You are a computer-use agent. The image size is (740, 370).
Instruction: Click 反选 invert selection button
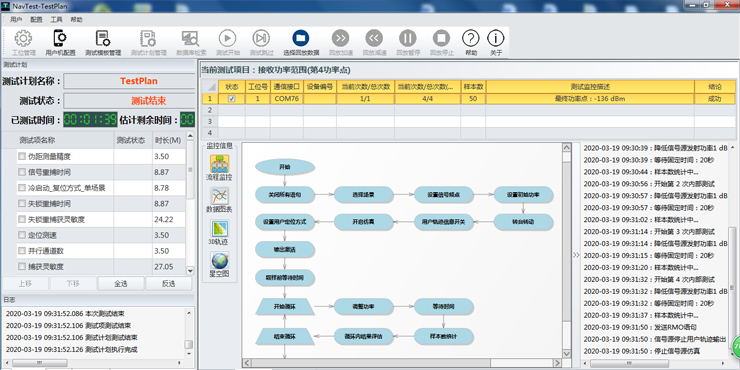(x=168, y=284)
